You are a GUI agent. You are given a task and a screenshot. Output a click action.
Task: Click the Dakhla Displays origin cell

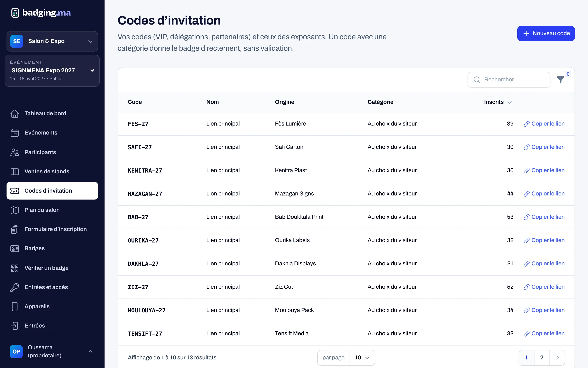(295, 264)
